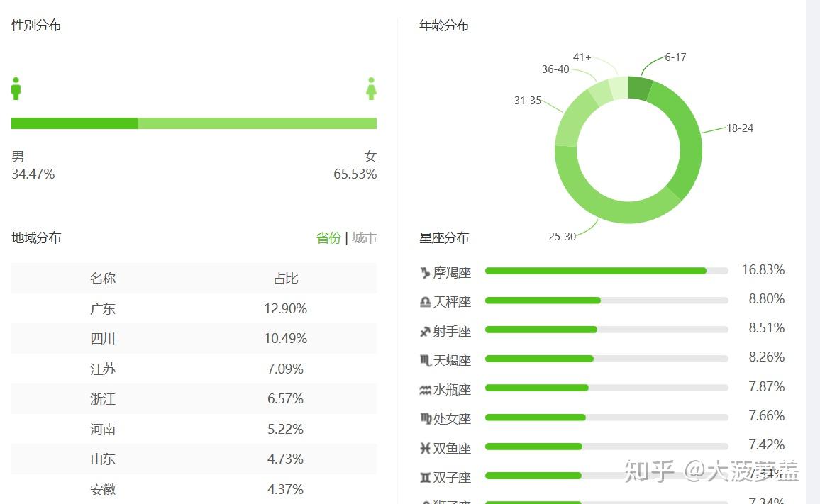
Task: Click the male gender icon
Action: 16,89
